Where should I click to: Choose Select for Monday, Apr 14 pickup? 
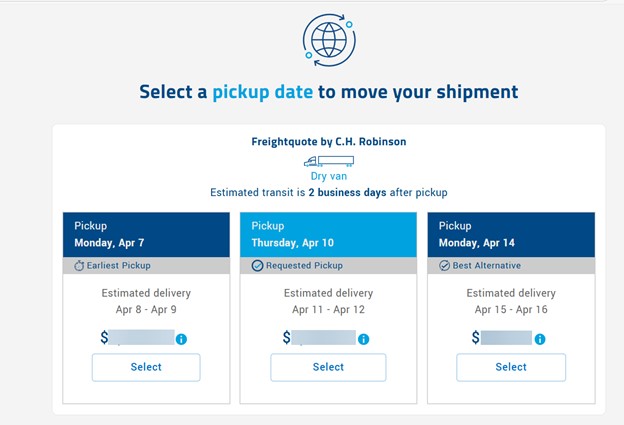[510, 367]
